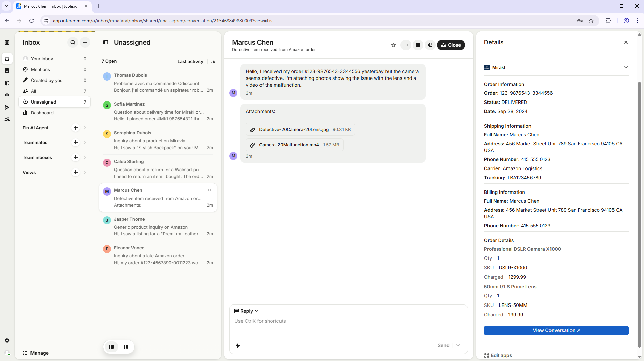Open Seraphina Dubois conversation
This screenshot has width=644, height=361.
(x=158, y=140)
